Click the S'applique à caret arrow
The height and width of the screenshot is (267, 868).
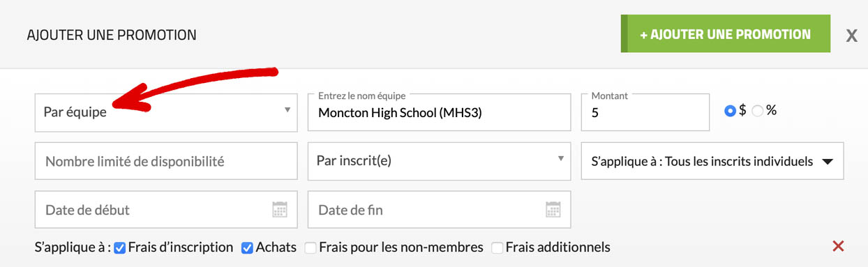tap(828, 162)
